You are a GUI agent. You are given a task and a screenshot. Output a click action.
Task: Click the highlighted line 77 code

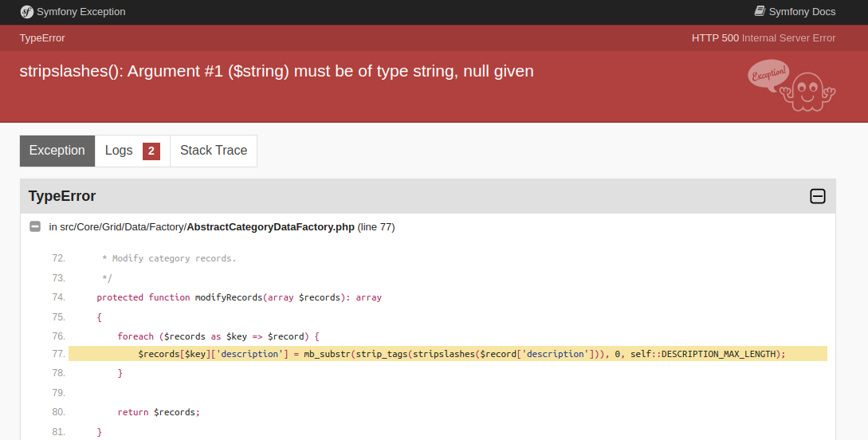(461, 354)
